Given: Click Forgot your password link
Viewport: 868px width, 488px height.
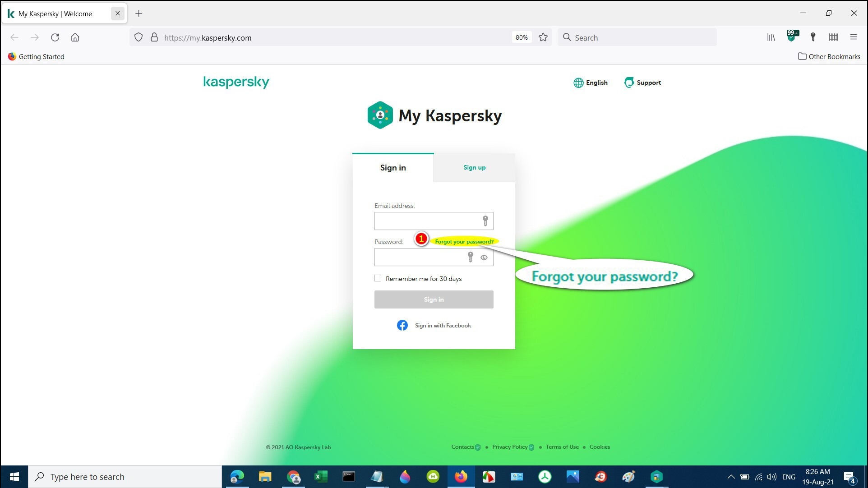Looking at the screenshot, I should [x=464, y=242].
